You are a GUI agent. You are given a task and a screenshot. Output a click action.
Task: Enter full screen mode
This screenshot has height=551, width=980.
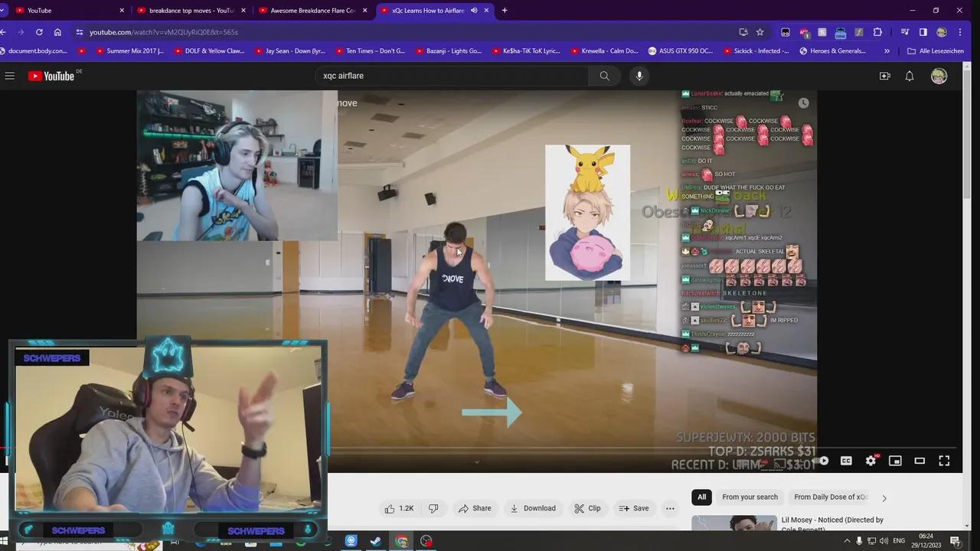click(944, 461)
